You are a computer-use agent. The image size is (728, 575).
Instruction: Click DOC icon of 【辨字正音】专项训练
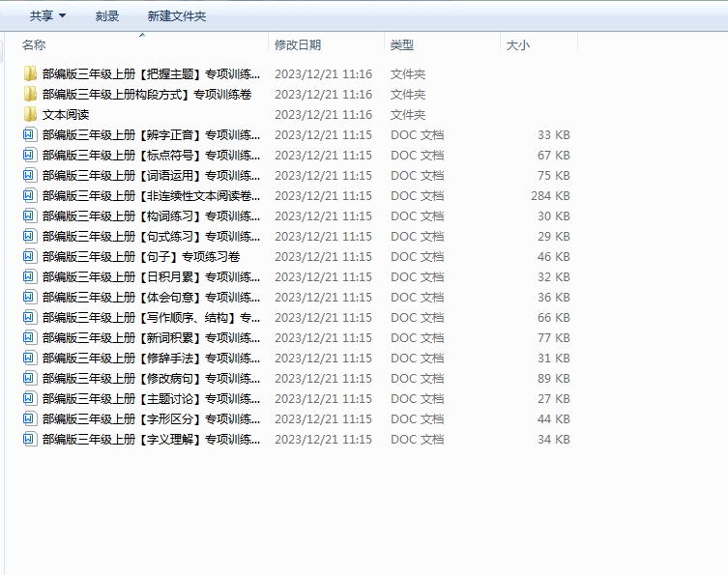click(x=29, y=134)
